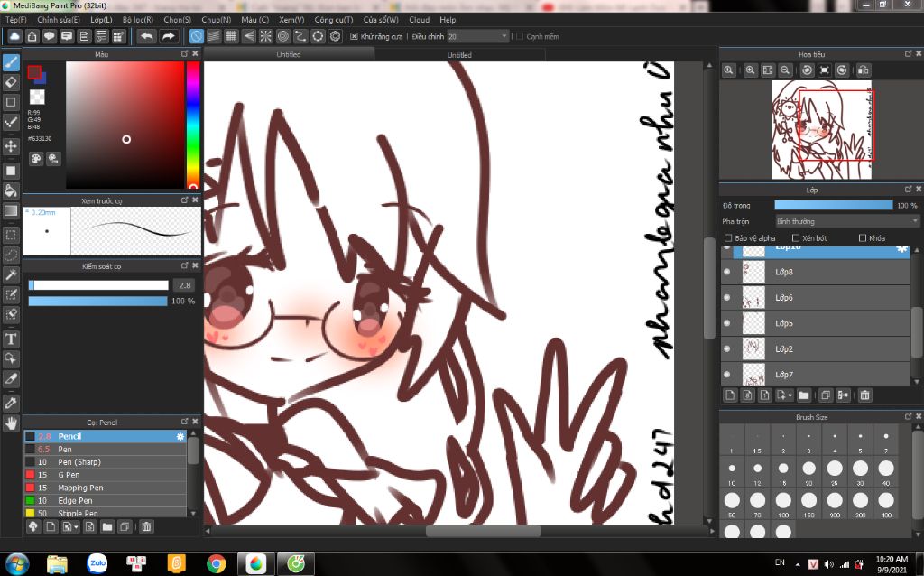Hide layer Lớp2 visibility dot
This screenshot has width=924, height=576.
pos(726,349)
